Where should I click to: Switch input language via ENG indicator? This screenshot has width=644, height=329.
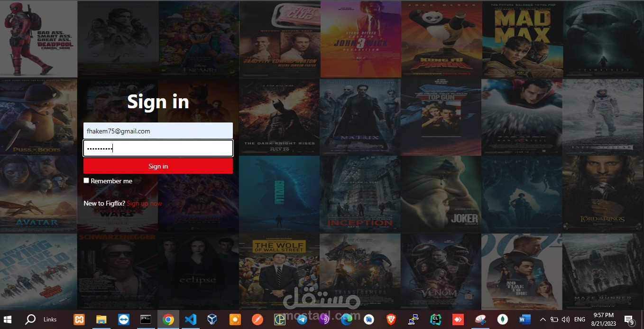[x=580, y=320]
